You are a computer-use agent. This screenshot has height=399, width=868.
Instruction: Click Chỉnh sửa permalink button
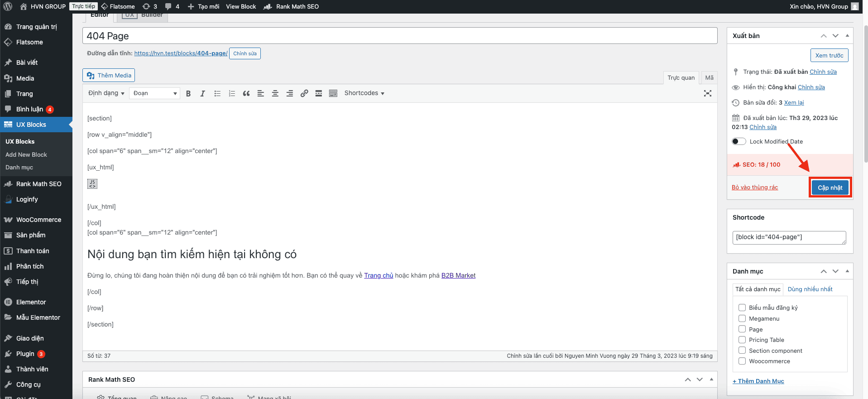coord(245,53)
